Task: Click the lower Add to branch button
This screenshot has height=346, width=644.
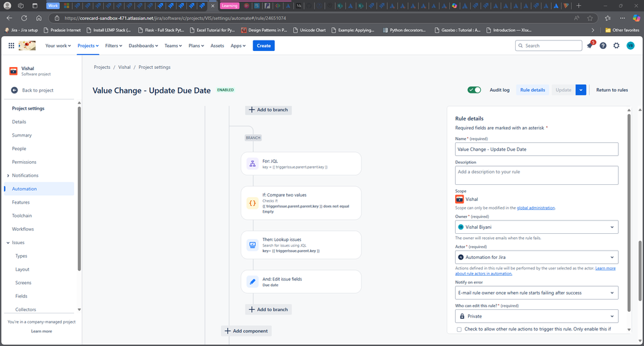Action: pos(269,309)
